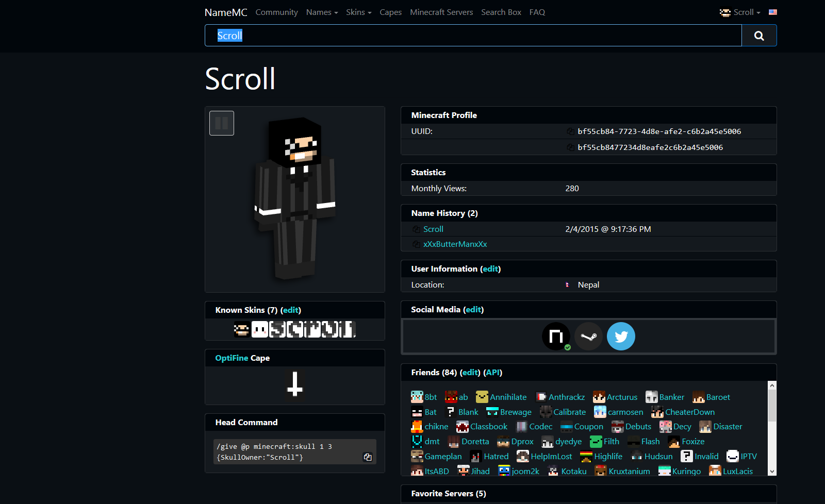This screenshot has width=825, height=504.
Task: Click the NameMC home logo
Action: pyautogui.click(x=226, y=12)
